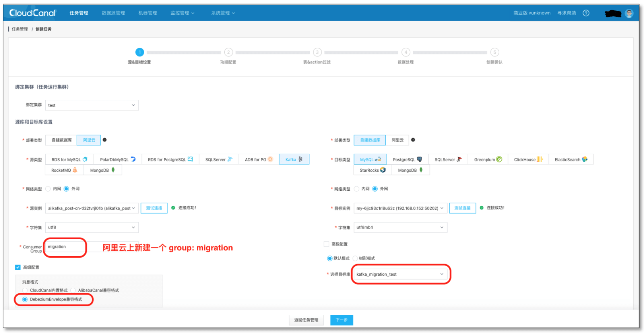
Task: Select MySQL as target type
Action: tap(370, 159)
